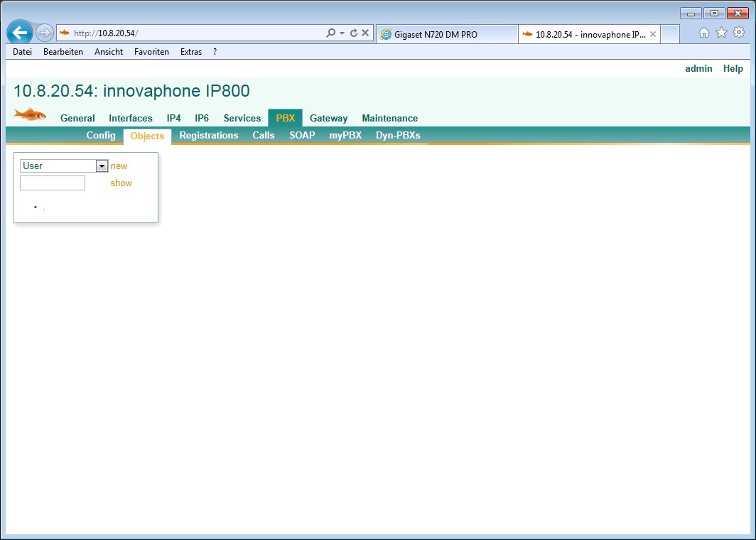Image resolution: width=756 pixels, height=540 pixels.
Task: Open the Bearbeiten menu
Action: point(63,52)
